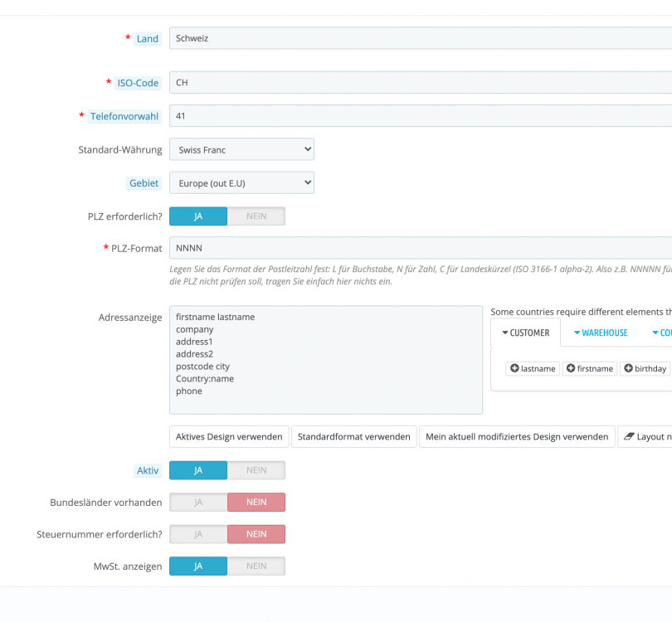Switch to the CUSTOMER tab
The height and width of the screenshot is (622, 672).
coord(526,333)
